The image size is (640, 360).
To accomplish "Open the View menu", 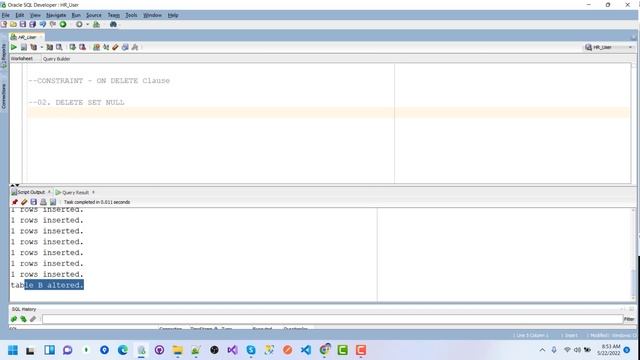I will 36,15.
